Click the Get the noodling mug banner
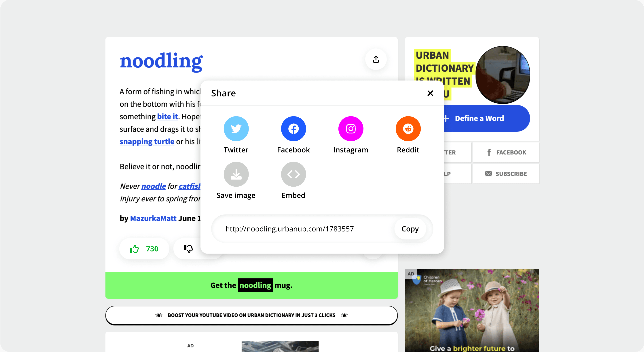 (x=251, y=285)
